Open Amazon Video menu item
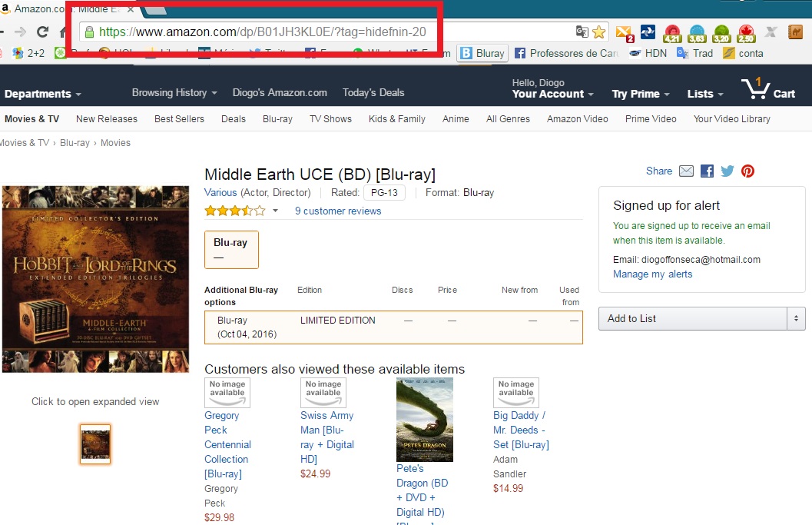This screenshot has width=812, height=525. [x=578, y=119]
